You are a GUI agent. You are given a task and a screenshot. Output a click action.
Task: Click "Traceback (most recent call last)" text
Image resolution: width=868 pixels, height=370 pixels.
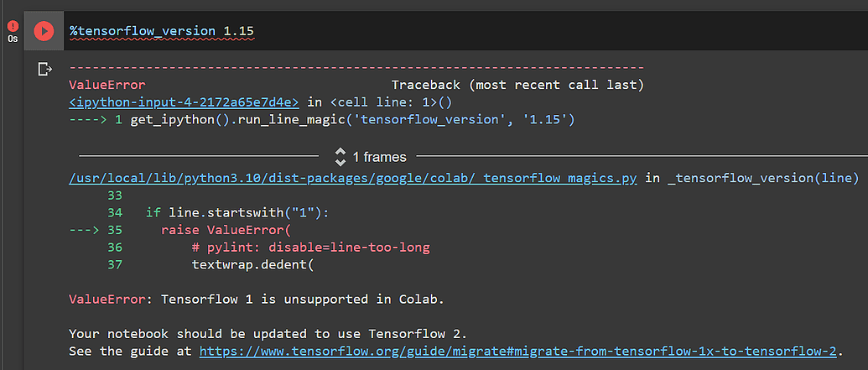point(517,85)
